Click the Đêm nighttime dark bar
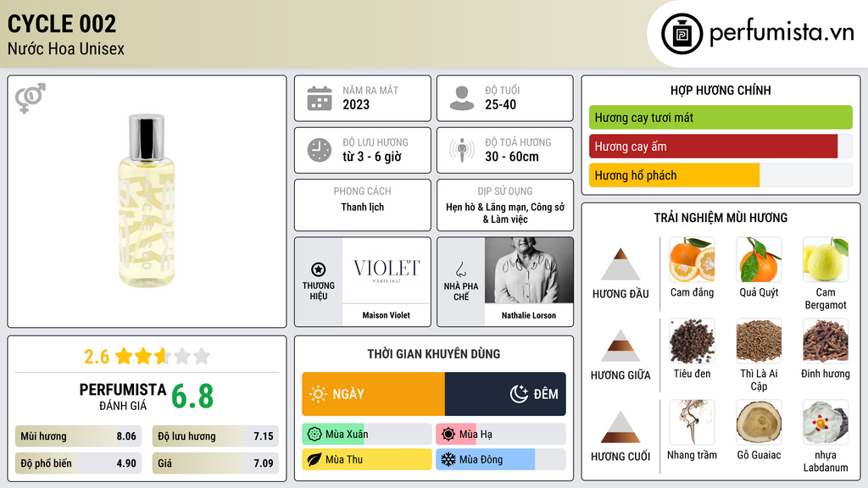The height and width of the screenshot is (488, 868). pos(505,394)
